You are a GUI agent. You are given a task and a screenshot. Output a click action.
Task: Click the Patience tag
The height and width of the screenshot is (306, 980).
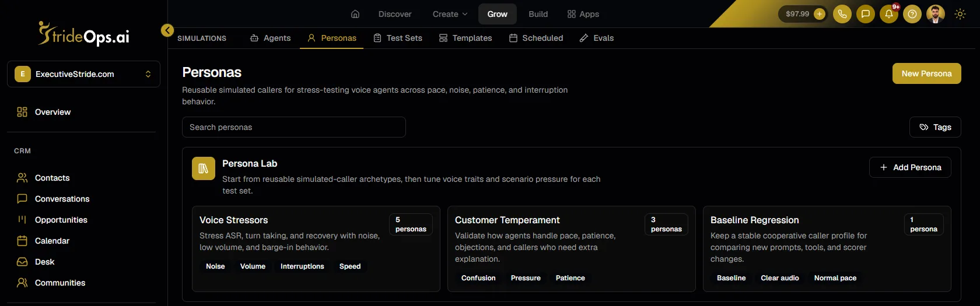point(570,278)
